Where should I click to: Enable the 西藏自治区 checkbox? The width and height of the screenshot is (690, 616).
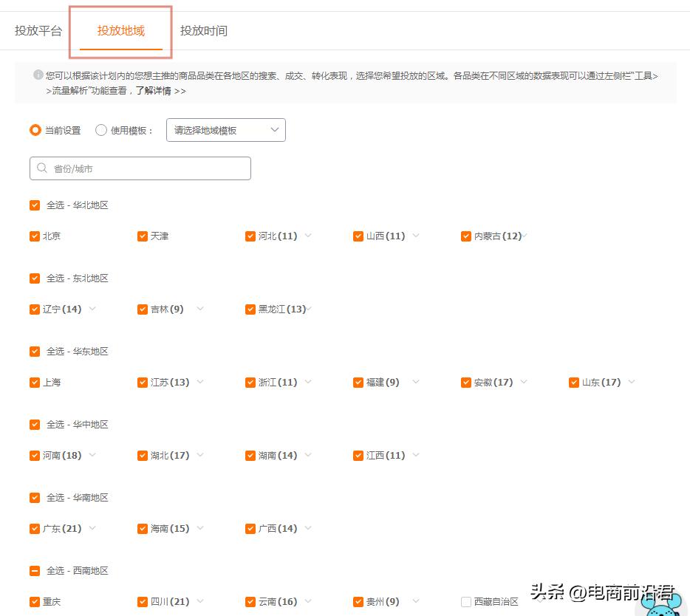point(465,601)
